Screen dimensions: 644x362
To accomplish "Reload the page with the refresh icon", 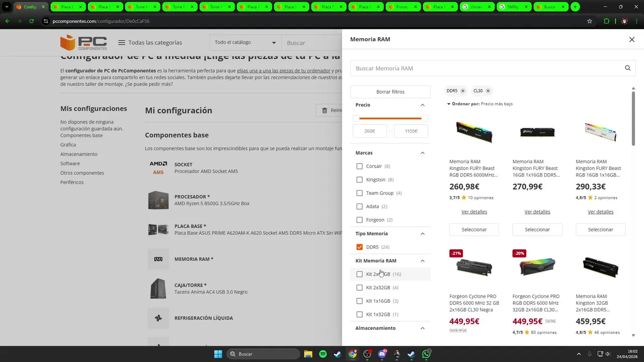I will pyautogui.click(x=31, y=21).
